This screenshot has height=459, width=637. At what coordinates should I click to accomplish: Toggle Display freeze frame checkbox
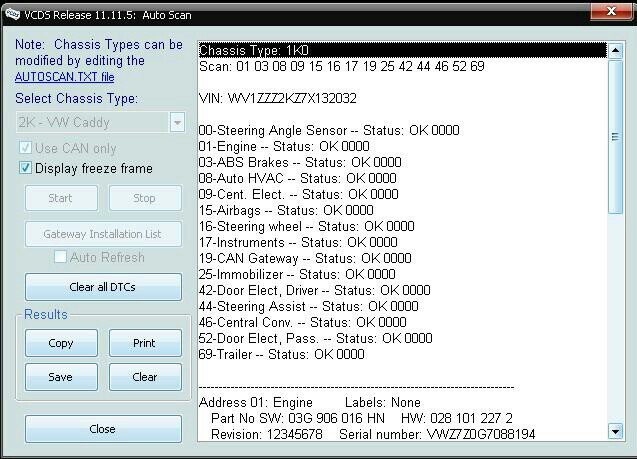coord(26,167)
